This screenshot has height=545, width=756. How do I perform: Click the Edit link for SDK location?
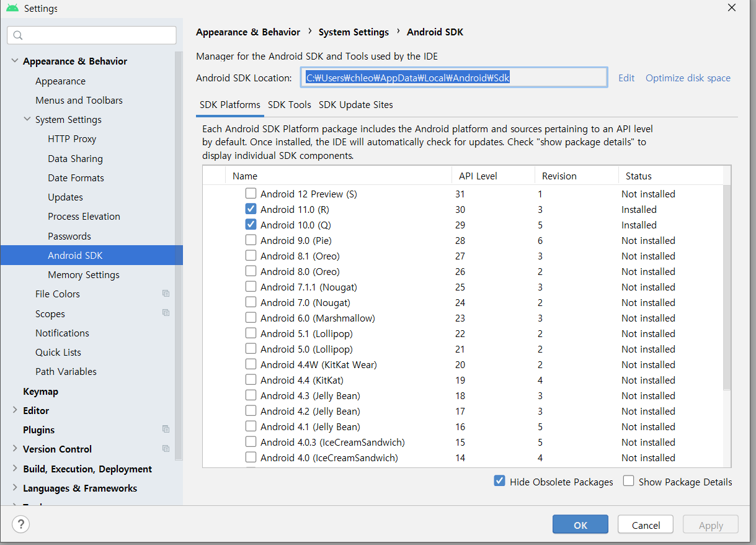tap(626, 78)
